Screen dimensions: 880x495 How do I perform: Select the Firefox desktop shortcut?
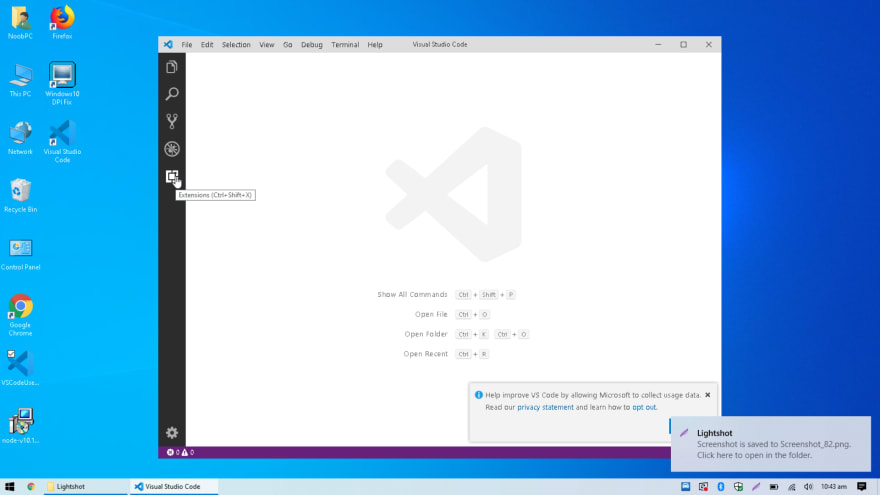(62, 23)
